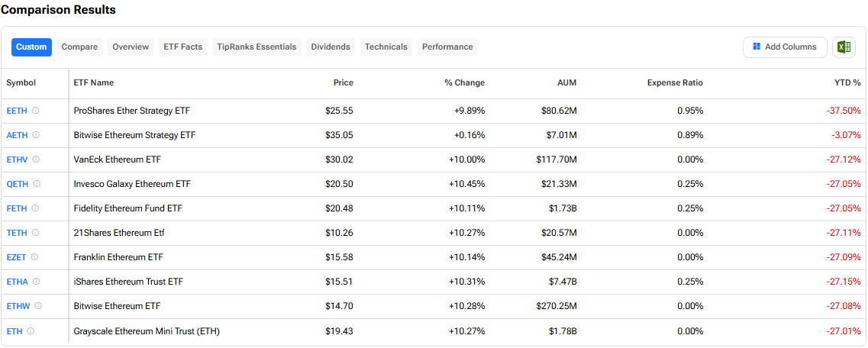Open the Performance tab
868x348 pixels.
click(448, 47)
